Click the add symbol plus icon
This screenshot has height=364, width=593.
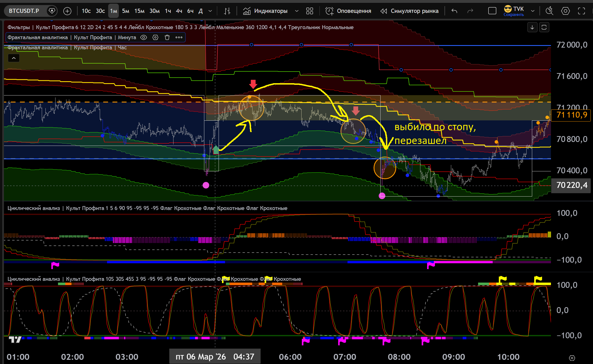point(67,11)
